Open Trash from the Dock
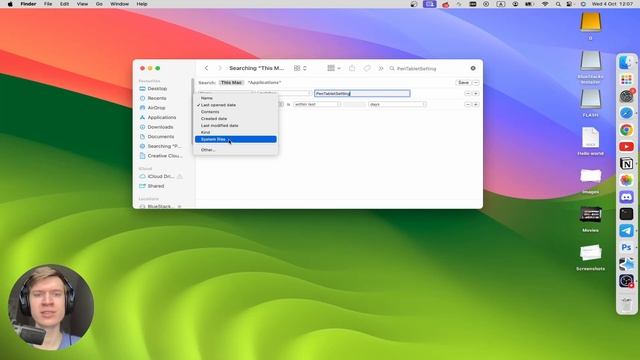Viewport: 640px width, 360px height. point(626,304)
